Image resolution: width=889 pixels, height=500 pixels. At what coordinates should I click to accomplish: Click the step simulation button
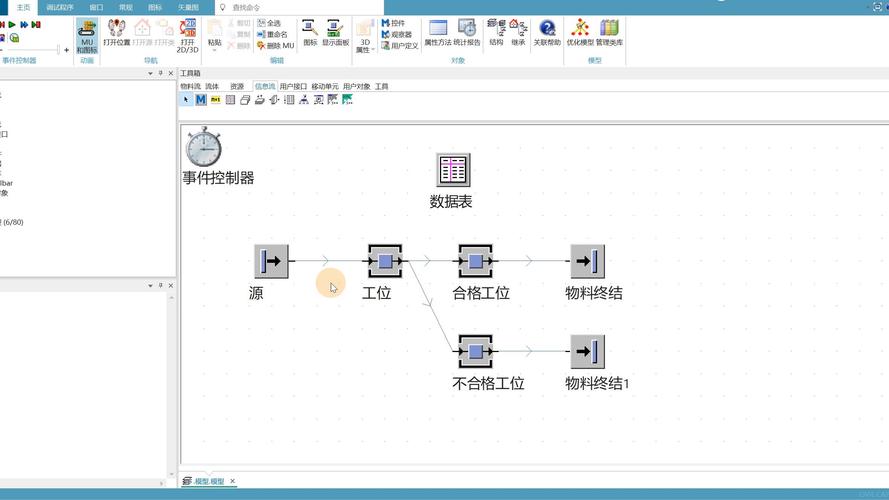[36, 24]
